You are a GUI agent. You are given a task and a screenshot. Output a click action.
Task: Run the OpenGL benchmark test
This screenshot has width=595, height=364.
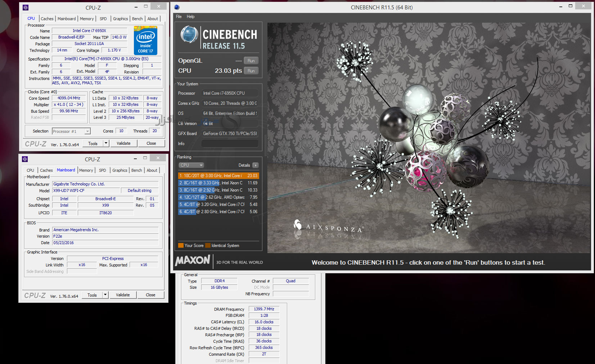click(x=251, y=61)
